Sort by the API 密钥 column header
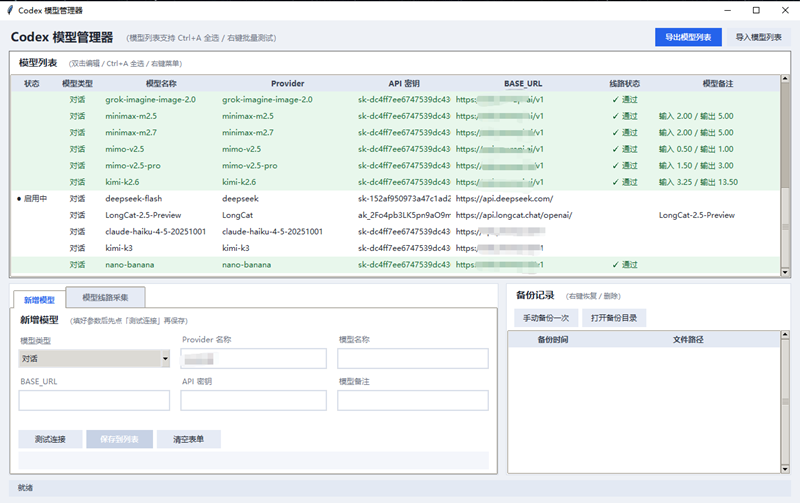The width and height of the screenshot is (800, 503). coord(404,84)
